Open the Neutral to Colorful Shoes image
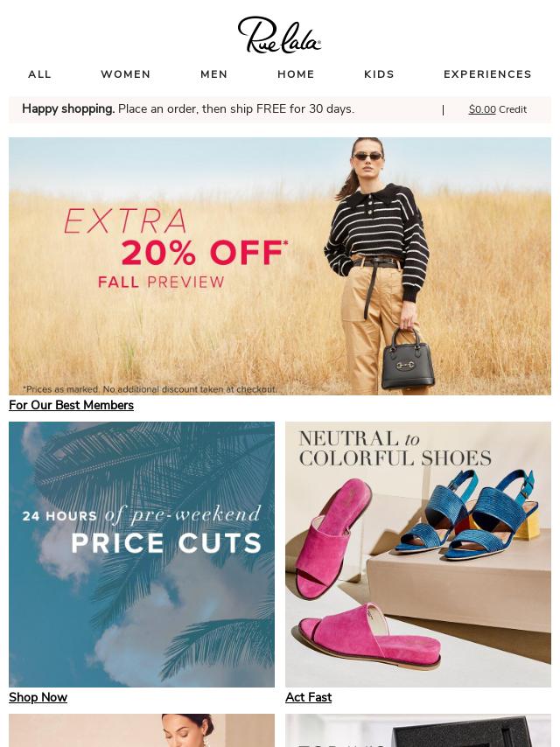Viewport: 560px width, 747px height. click(418, 554)
